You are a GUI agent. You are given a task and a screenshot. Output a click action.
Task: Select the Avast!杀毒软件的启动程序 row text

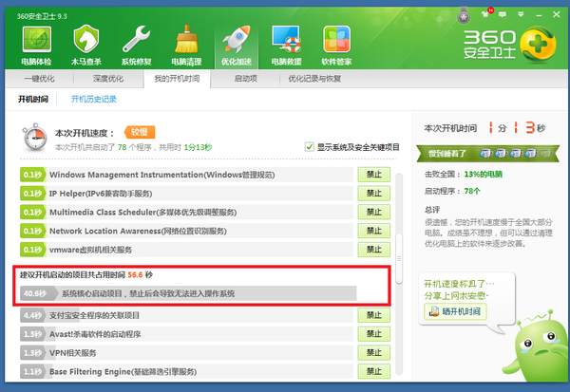pos(95,334)
